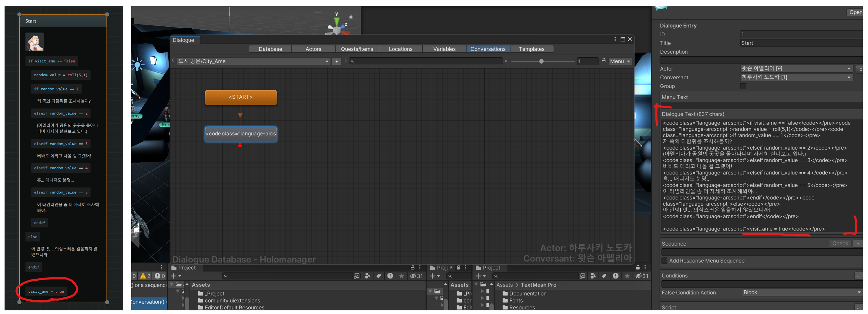868x314 pixels.
Task: Search by import log type in TextMesh Pro panel
Action: [616, 276]
